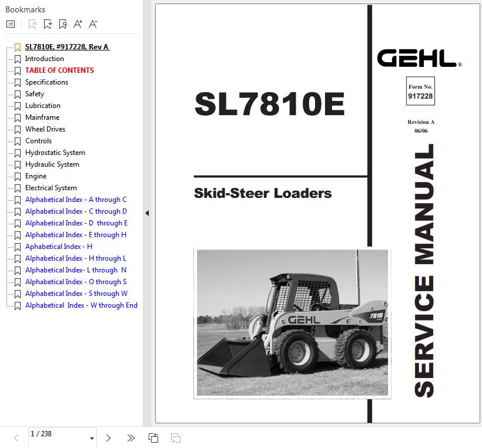Open page number dropdown arrow

coord(92,438)
